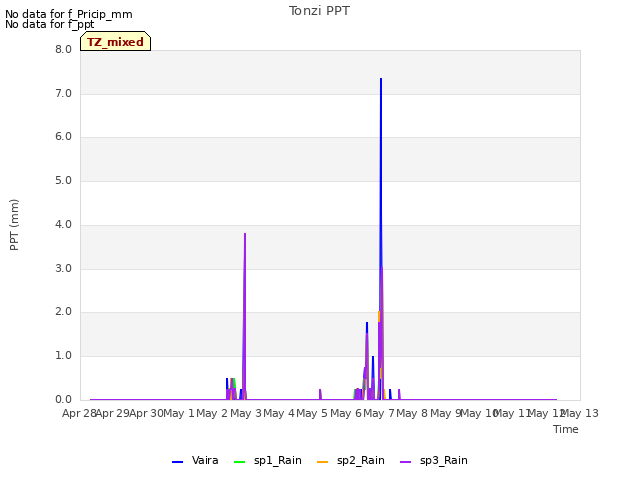Image resolution: width=640 pixels, height=480 pixels.
Task: Click the TZ_mixed label box
Action: [x=116, y=41]
